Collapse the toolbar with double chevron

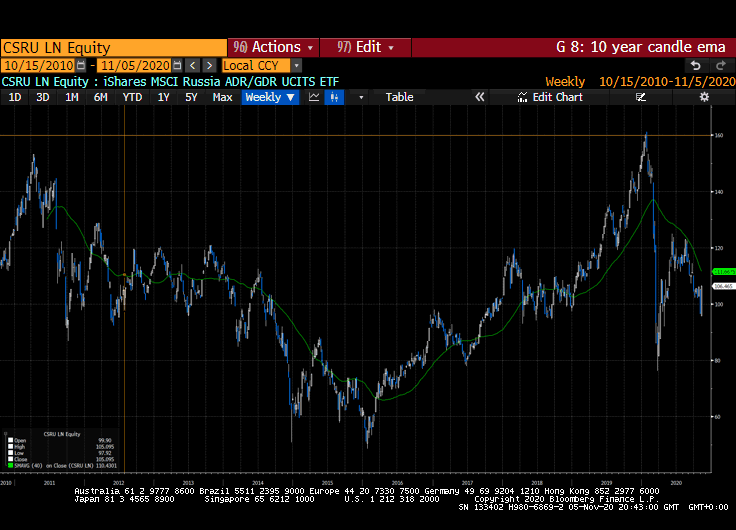click(479, 97)
